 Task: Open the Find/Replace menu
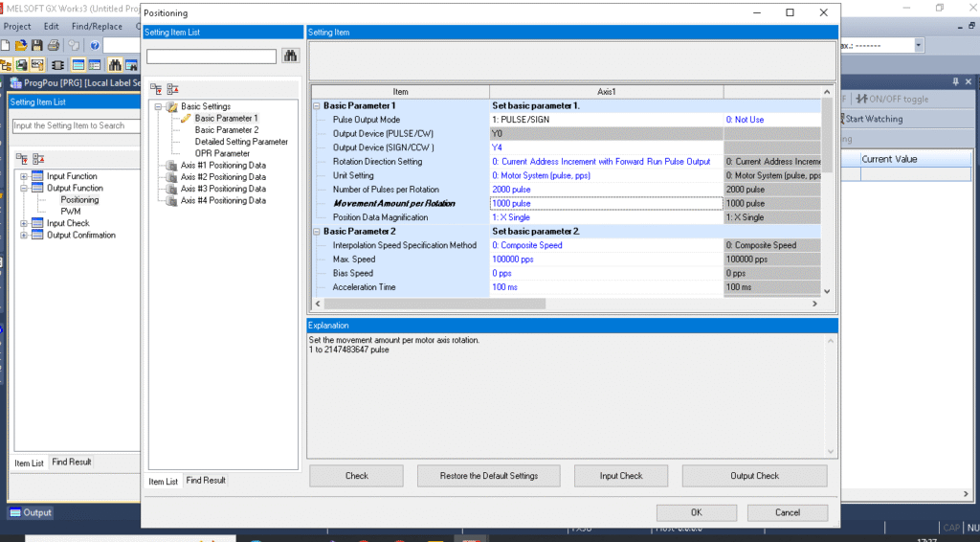point(97,26)
